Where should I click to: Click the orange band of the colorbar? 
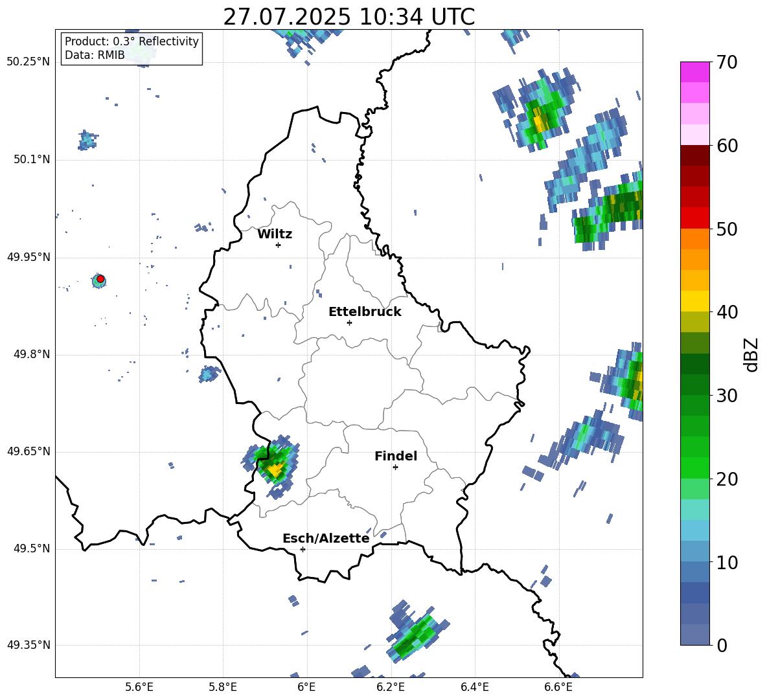coord(694,239)
